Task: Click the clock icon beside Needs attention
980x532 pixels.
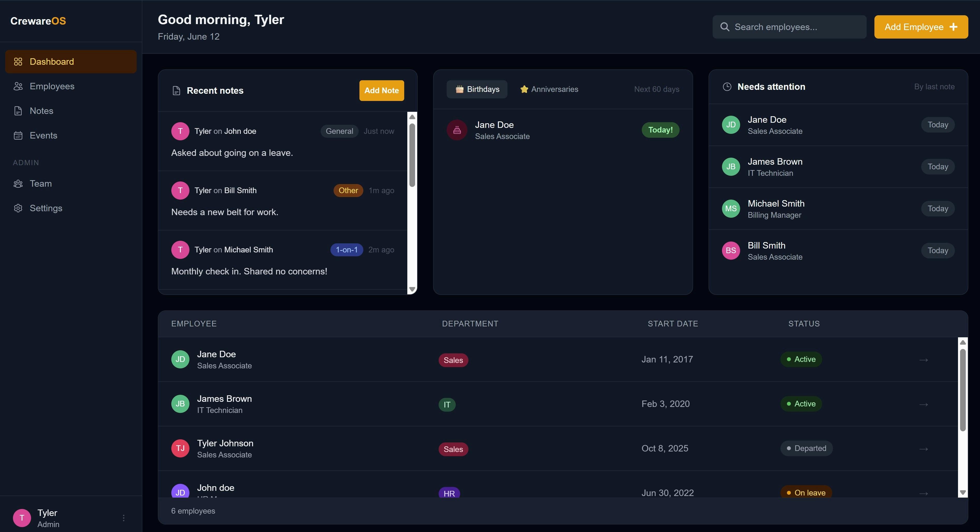Action: [727, 87]
